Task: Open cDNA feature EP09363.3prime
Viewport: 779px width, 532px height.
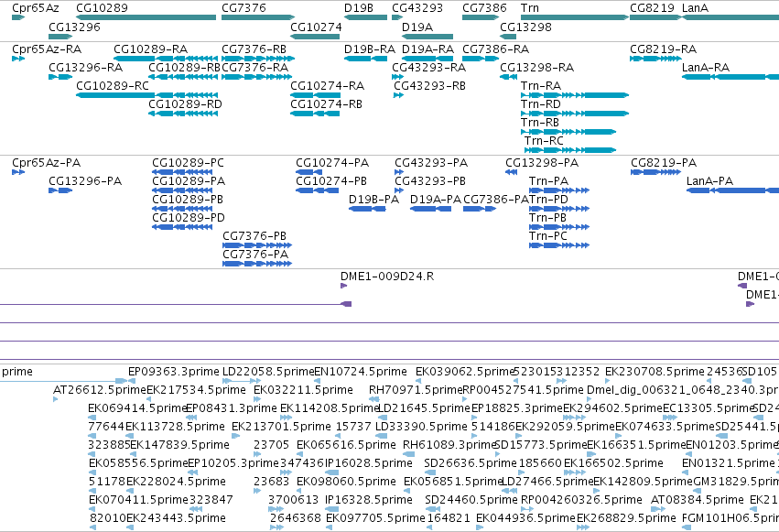Action: [x=132, y=381]
